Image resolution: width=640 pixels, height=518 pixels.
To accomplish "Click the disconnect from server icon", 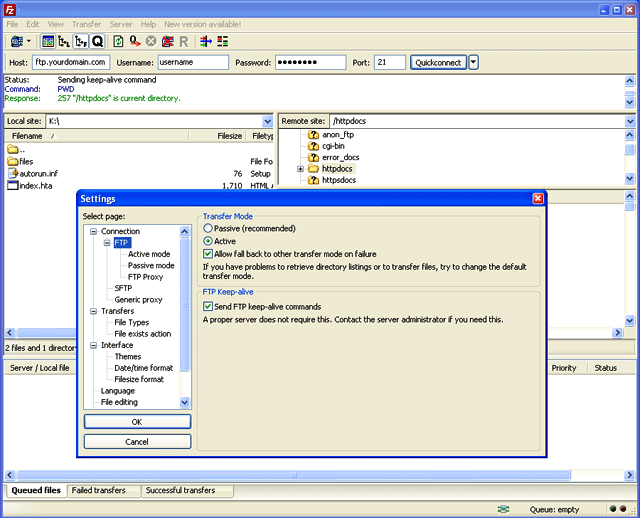I will click(167, 41).
